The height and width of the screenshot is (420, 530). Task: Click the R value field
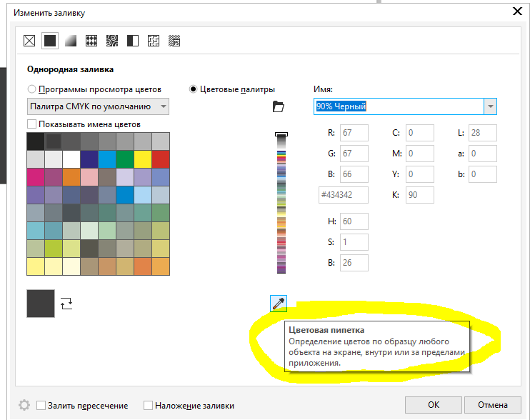[x=354, y=132]
